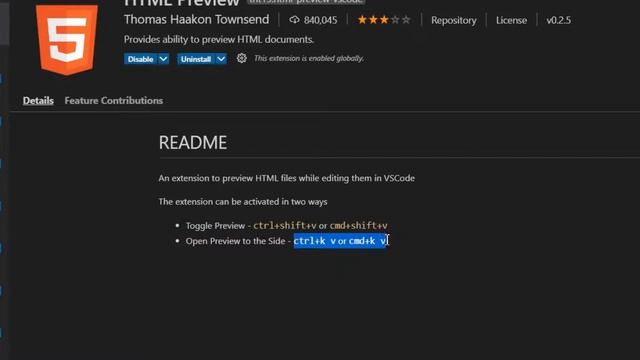The height and width of the screenshot is (360, 640).
Task: Switch to the Details tab
Action: pyautogui.click(x=38, y=100)
